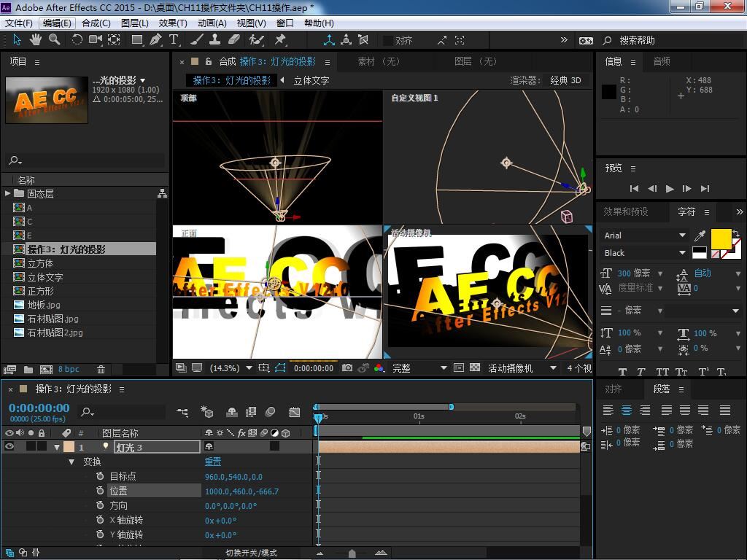Click the Project panel search field
The width and height of the screenshot is (747, 560).
(87, 160)
